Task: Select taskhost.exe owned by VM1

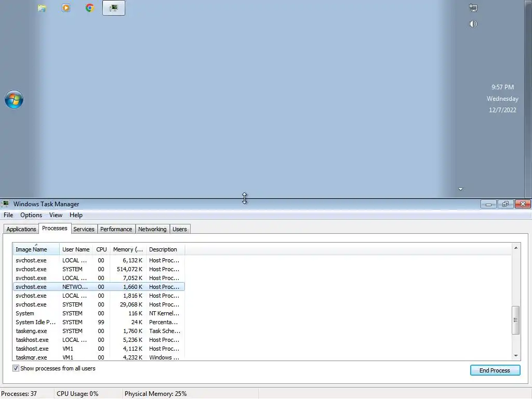Action: (99, 349)
